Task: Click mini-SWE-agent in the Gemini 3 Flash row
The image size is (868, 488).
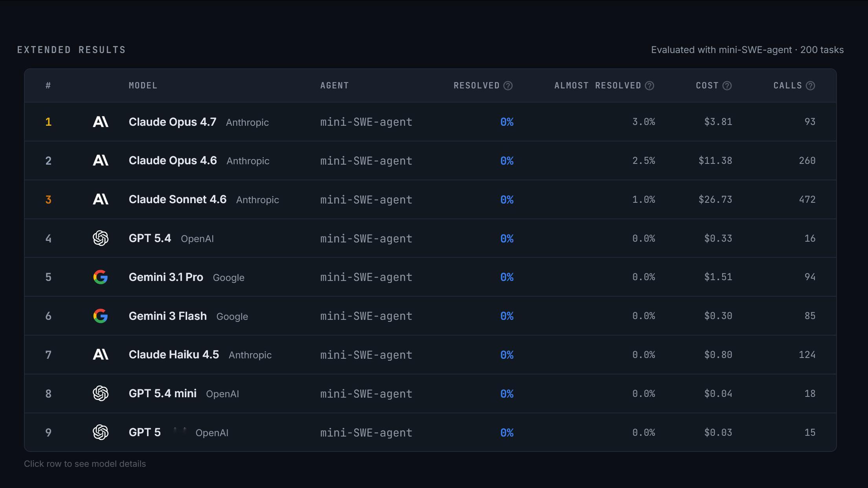Action: click(x=366, y=316)
